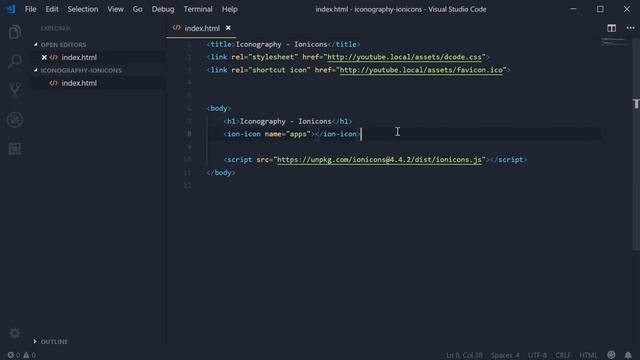The image size is (640, 360).
Task: Click the Ln 8 Col position status
Action: coord(464,355)
